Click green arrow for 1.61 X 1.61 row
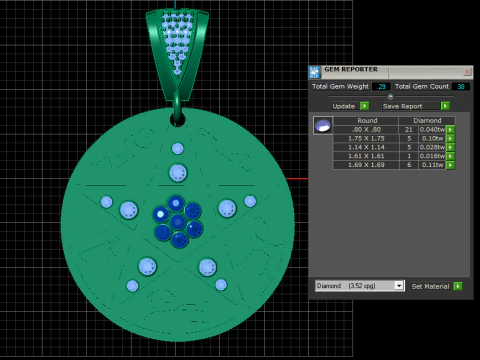Screen dimensions: 480x360 click(450, 156)
